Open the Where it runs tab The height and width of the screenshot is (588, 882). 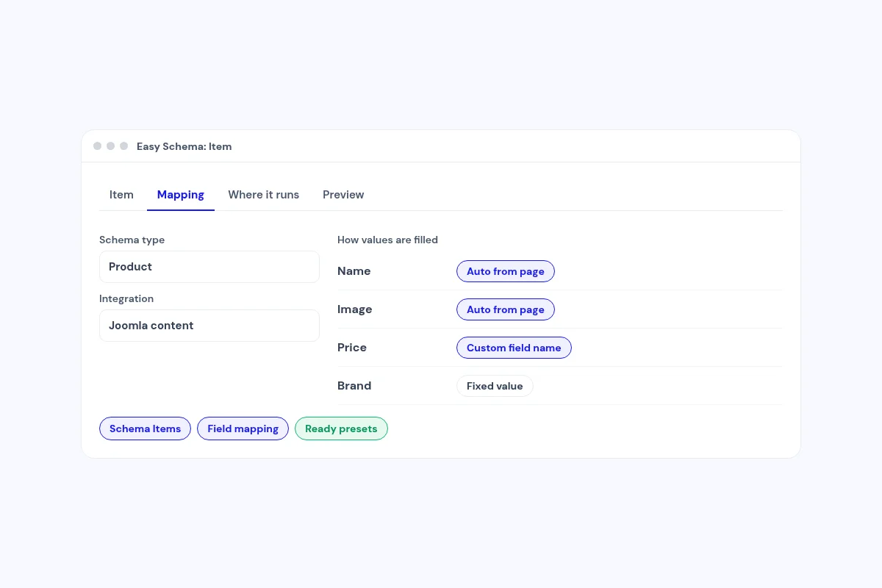(263, 195)
